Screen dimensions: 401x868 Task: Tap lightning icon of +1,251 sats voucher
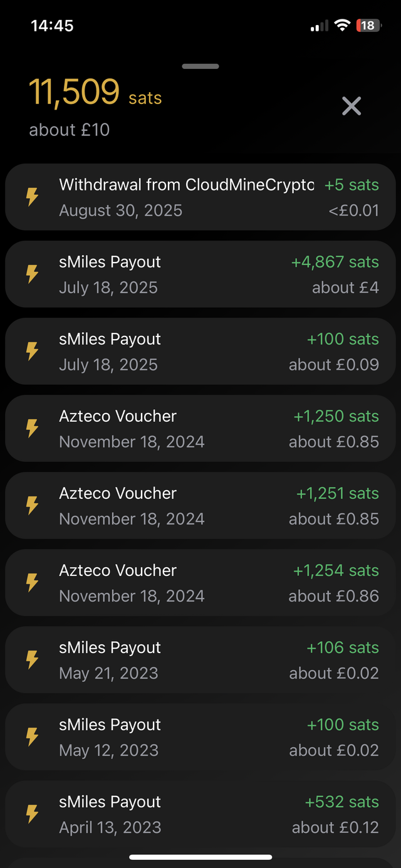[31, 506]
